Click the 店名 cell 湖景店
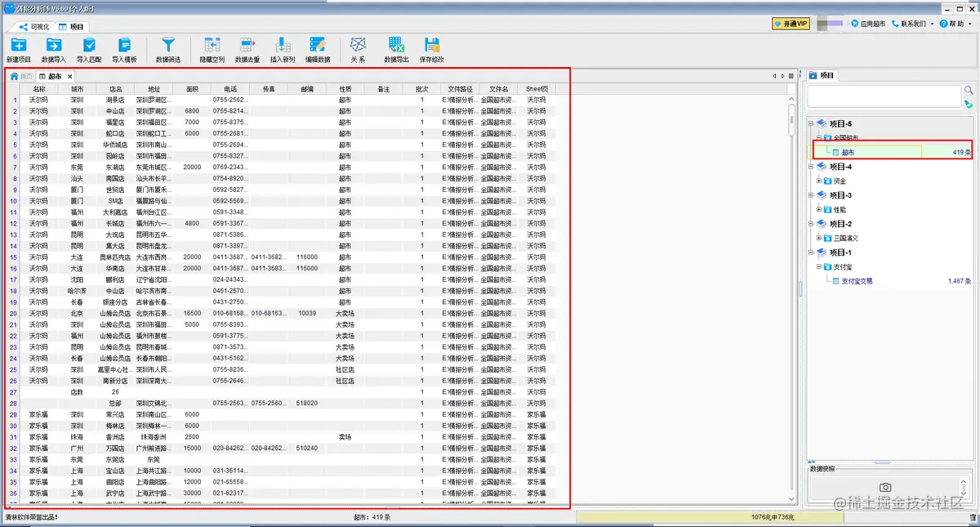Image resolution: width=980 pixels, height=527 pixels. pyautogui.click(x=115, y=100)
